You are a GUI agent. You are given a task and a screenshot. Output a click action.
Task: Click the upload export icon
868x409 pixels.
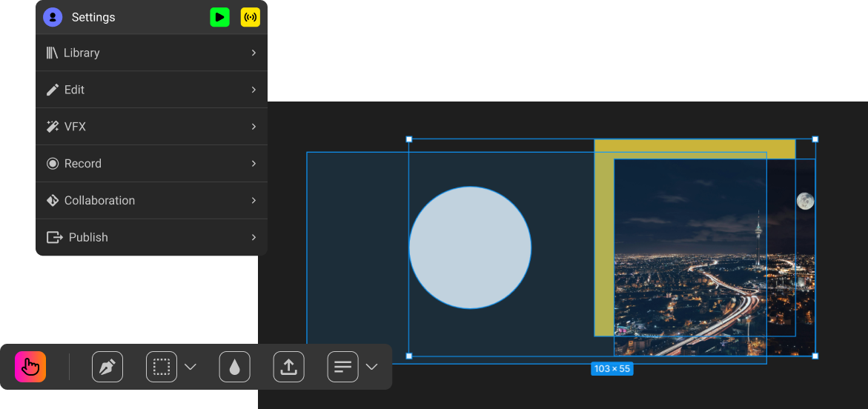pyautogui.click(x=289, y=367)
